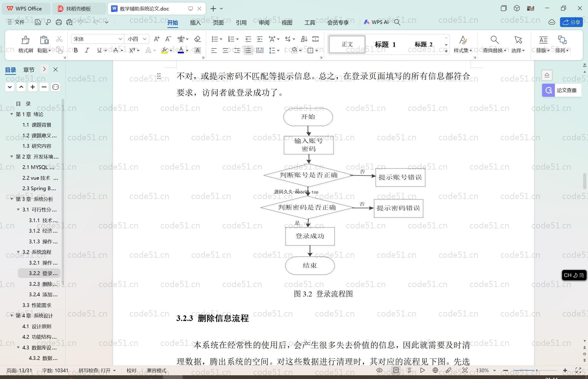588x379 pixels.
Task: Open the 审阅 ribbon tab
Action: click(x=264, y=22)
